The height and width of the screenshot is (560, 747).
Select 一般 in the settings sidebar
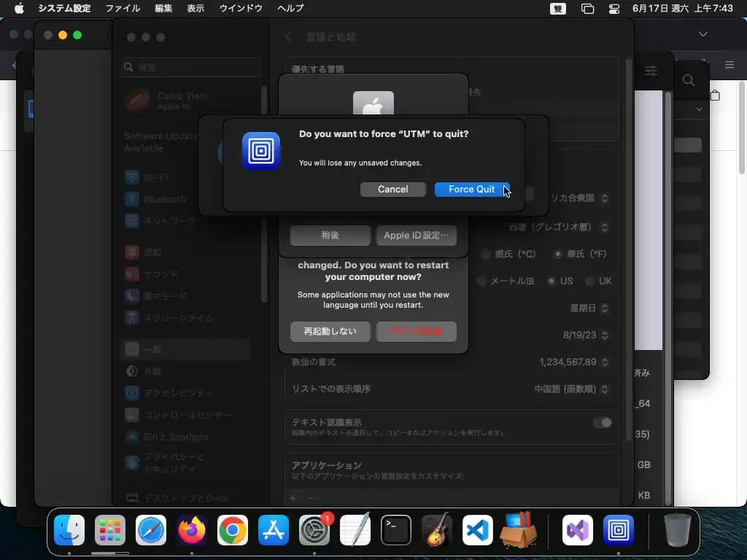click(x=186, y=349)
